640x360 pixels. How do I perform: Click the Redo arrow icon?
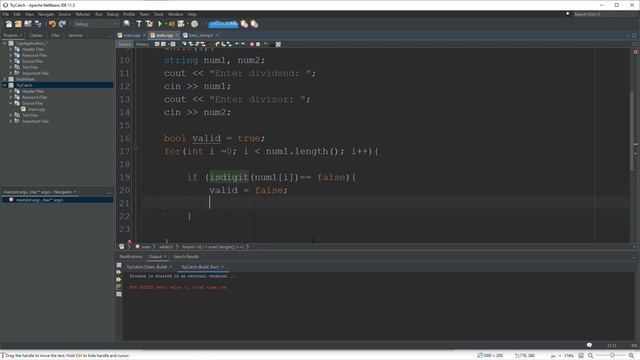point(62,24)
